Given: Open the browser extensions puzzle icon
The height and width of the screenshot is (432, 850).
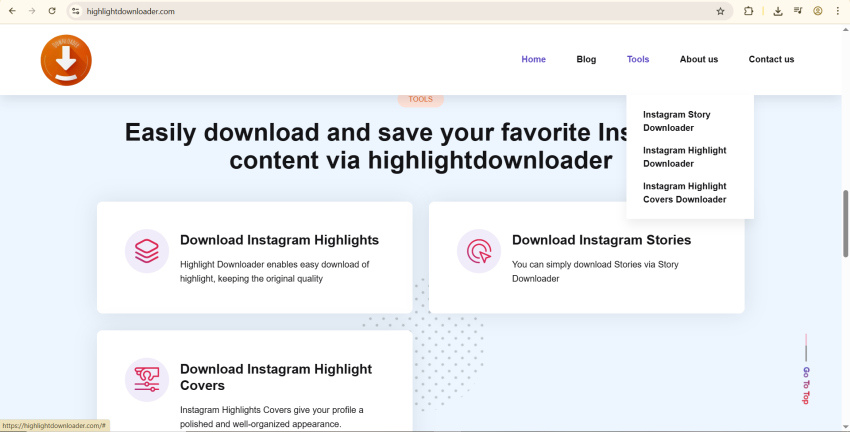Looking at the screenshot, I should 749,11.
